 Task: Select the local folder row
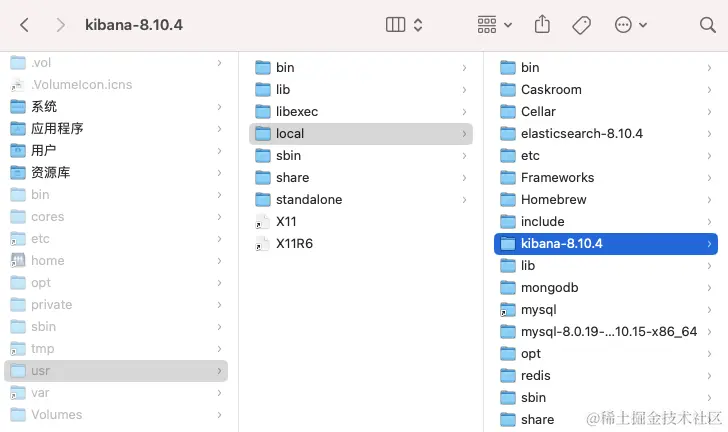pos(361,134)
